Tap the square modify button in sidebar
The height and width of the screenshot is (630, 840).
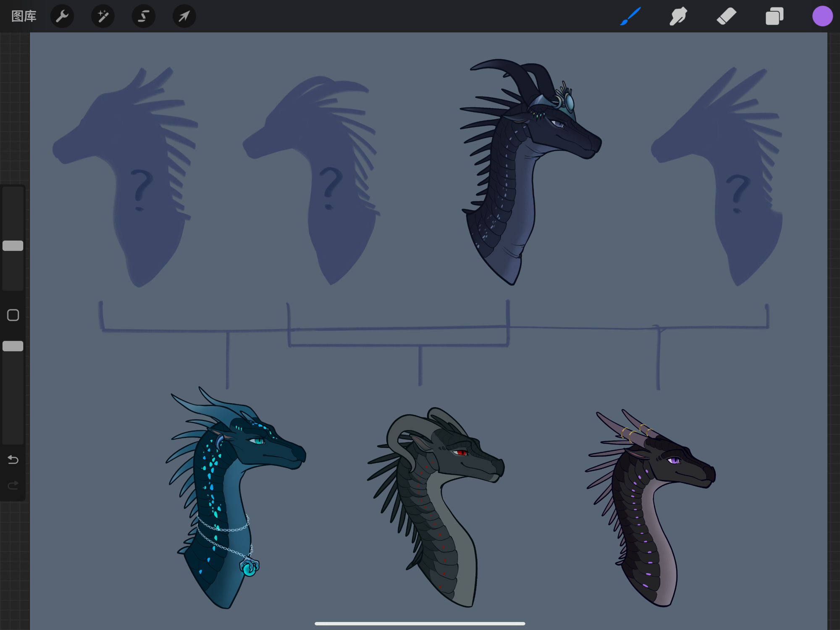(13, 315)
